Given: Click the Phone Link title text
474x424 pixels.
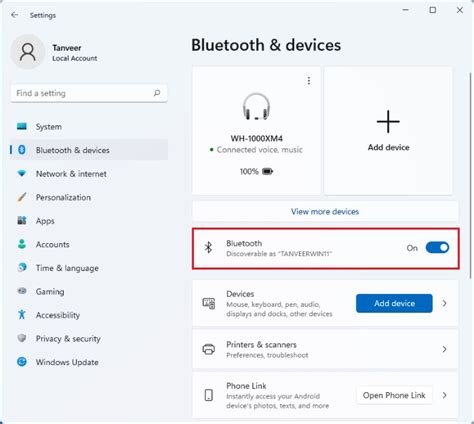Looking at the screenshot, I should tap(246, 386).
